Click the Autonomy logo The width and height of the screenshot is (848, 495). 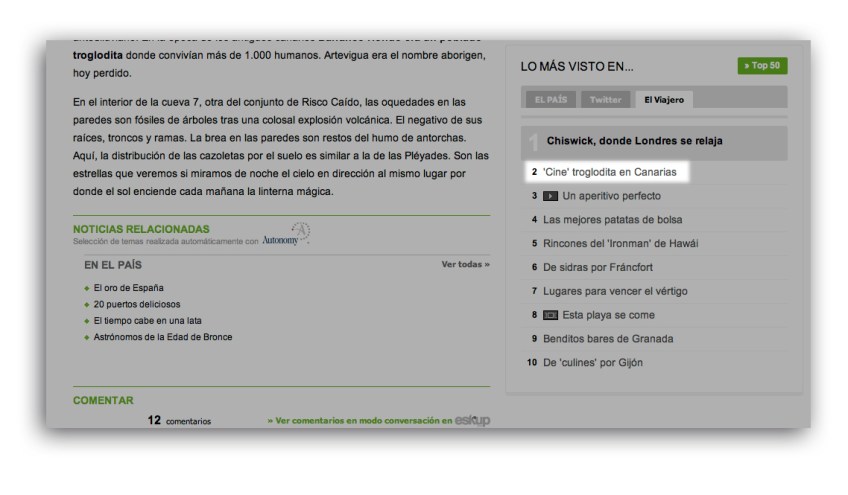click(286, 236)
